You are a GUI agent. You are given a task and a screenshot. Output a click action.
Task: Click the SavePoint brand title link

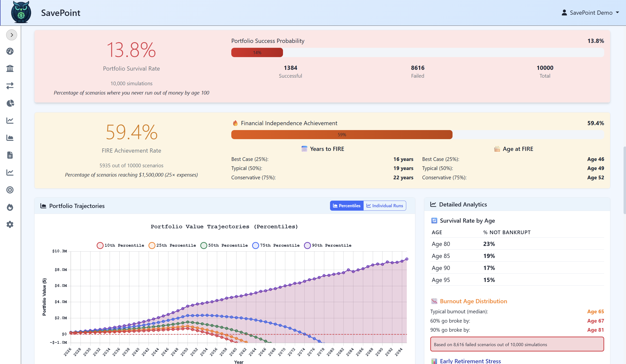tap(61, 13)
